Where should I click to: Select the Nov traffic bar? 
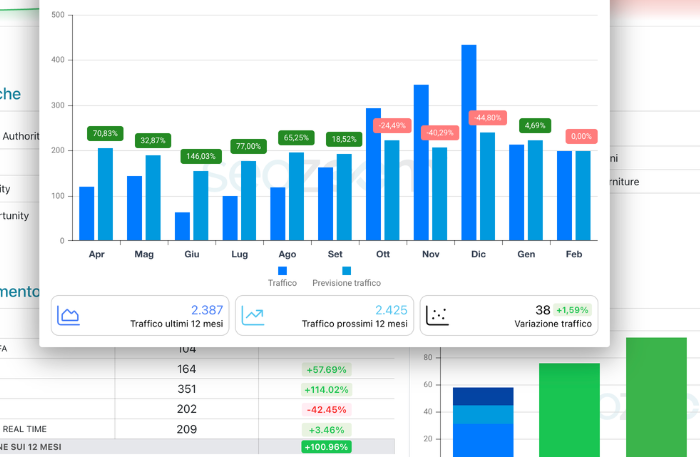421,163
